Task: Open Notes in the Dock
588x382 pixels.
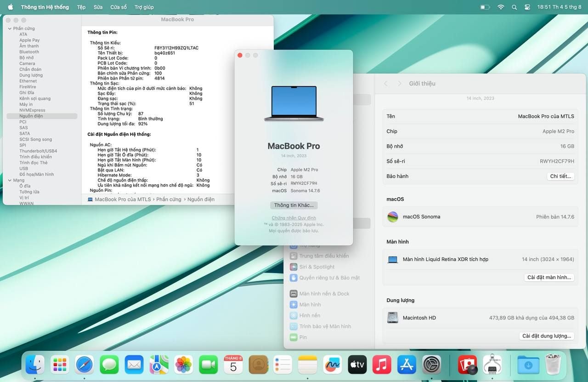Action: point(308,365)
